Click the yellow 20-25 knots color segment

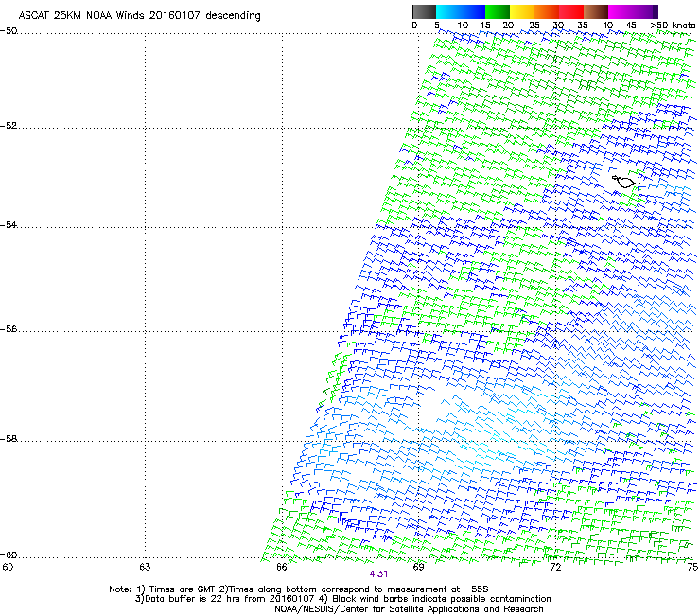[522, 11]
